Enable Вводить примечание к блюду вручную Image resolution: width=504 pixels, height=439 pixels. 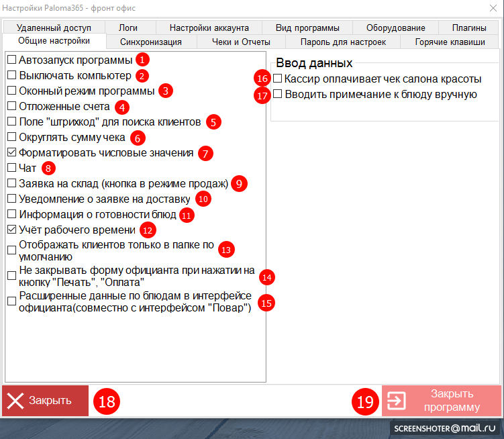(278, 95)
